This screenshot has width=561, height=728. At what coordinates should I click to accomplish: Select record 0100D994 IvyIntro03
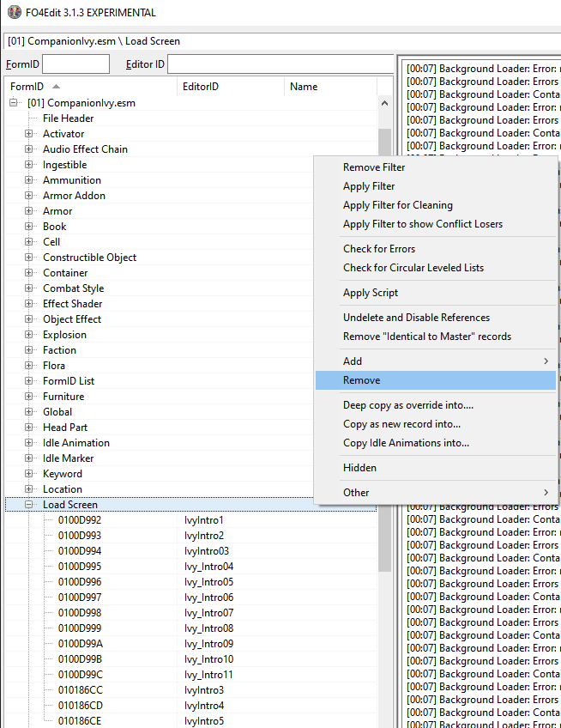(190, 551)
